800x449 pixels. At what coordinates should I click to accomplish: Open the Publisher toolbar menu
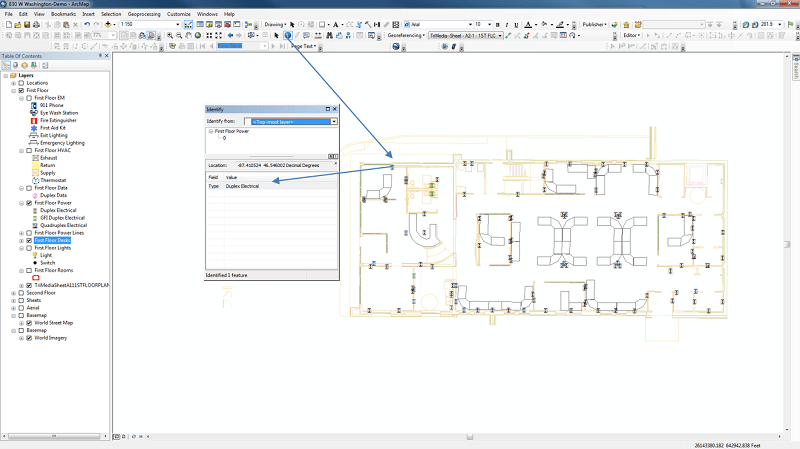[x=595, y=24]
